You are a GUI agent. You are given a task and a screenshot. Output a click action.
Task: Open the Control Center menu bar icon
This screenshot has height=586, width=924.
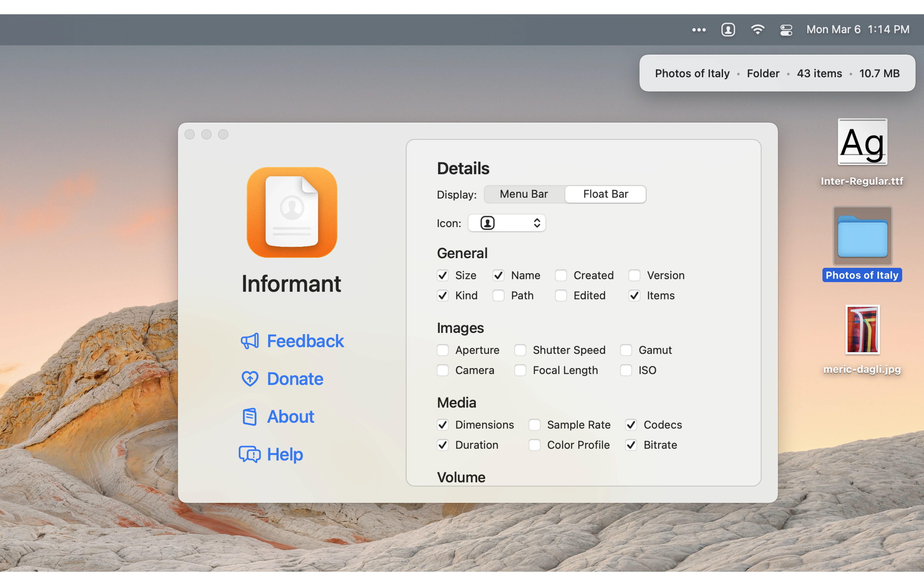[x=786, y=30]
